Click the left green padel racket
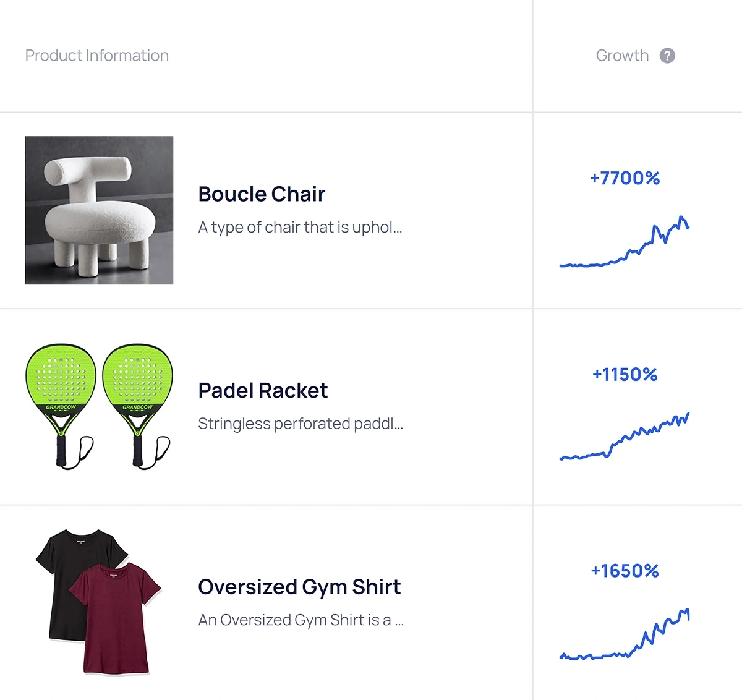 pyautogui.click(x=61, y=406)
